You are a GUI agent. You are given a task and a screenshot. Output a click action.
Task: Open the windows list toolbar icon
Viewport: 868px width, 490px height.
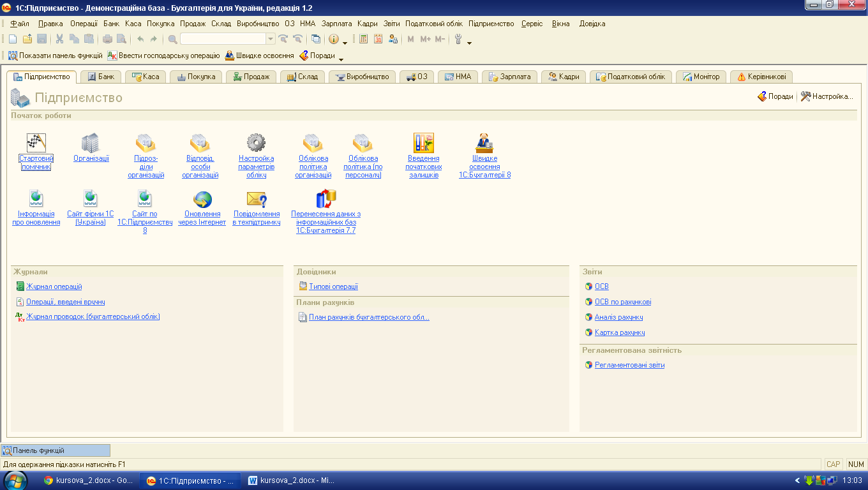coord(316,39)
